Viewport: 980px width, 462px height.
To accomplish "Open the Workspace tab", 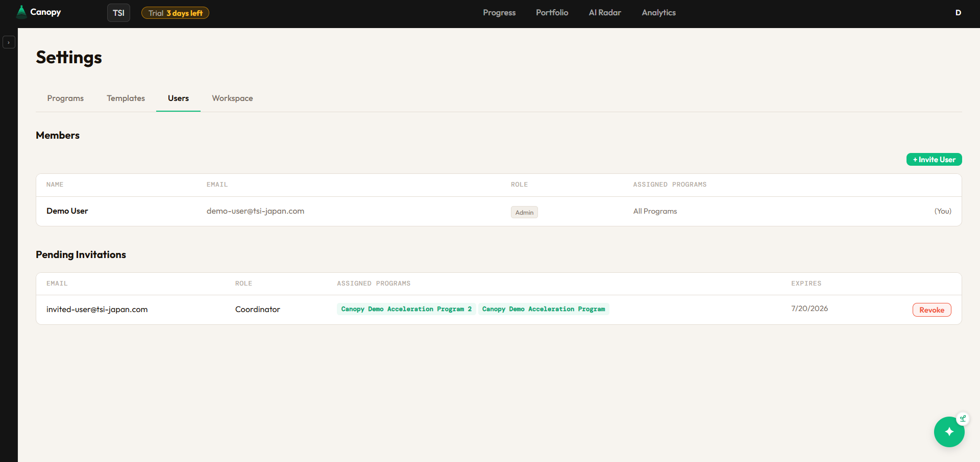I will pyautogui.click(x=232, y=98).
